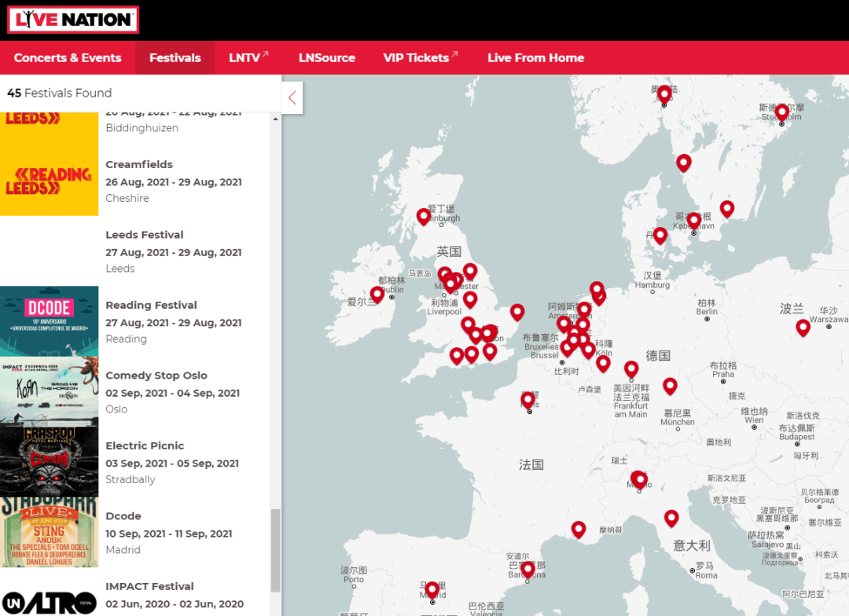Click the map pin near Dublin
Screen dimensions: 849x616
pyautogui.click(x=377, y=295)
